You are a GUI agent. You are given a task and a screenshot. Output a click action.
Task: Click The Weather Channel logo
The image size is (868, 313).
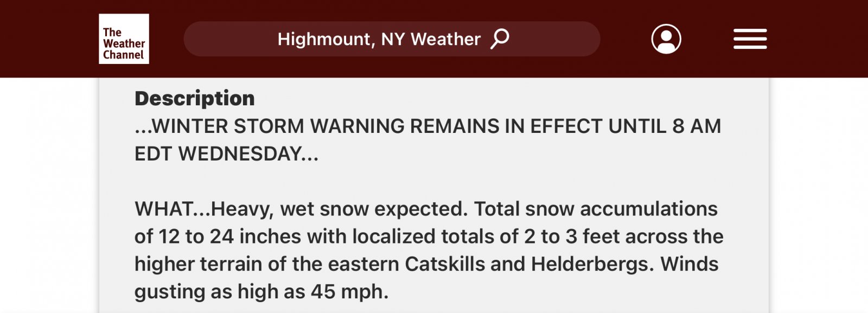pos(124,39)
